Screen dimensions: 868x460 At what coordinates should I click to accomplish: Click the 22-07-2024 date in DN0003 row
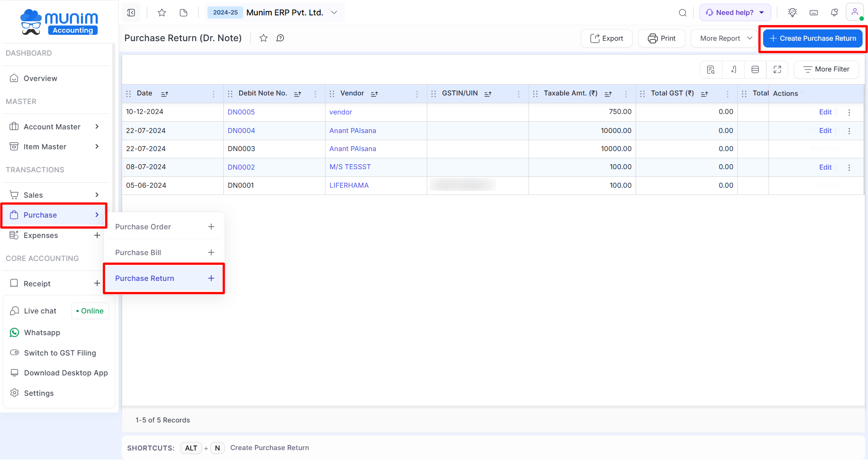click(146, 149)
